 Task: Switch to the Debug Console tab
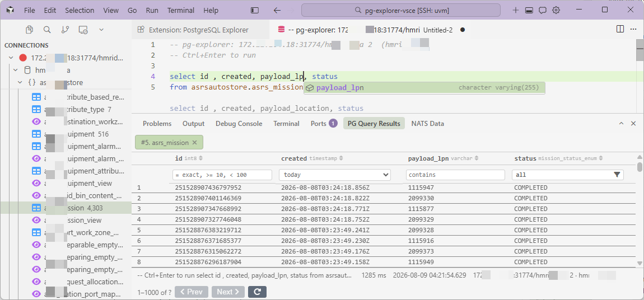click(239, 124)
